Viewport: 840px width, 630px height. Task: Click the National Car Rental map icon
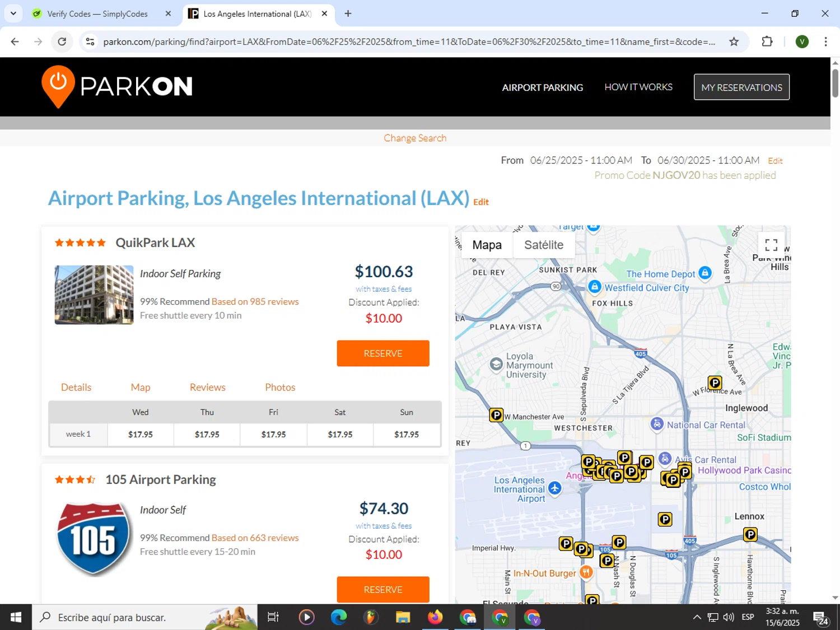point(657,424)
